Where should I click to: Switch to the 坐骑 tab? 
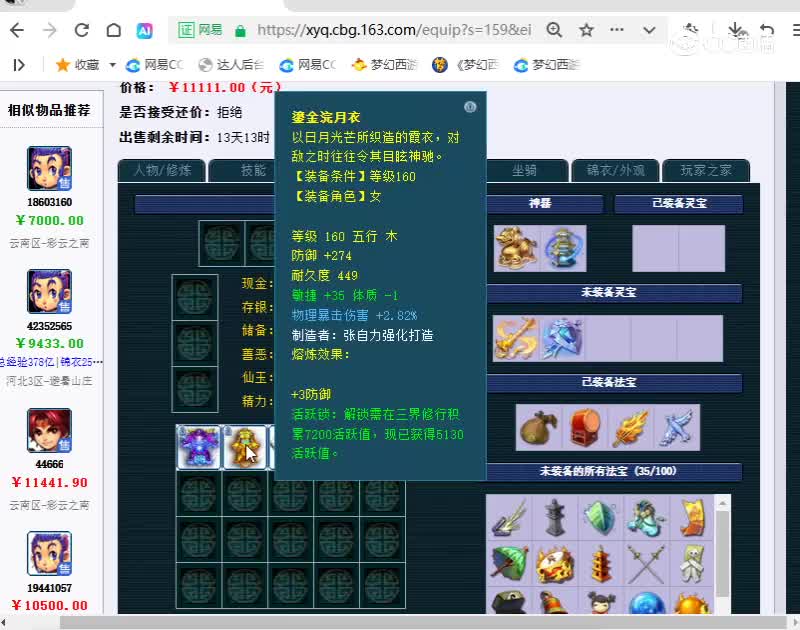(x=526, y=170)
